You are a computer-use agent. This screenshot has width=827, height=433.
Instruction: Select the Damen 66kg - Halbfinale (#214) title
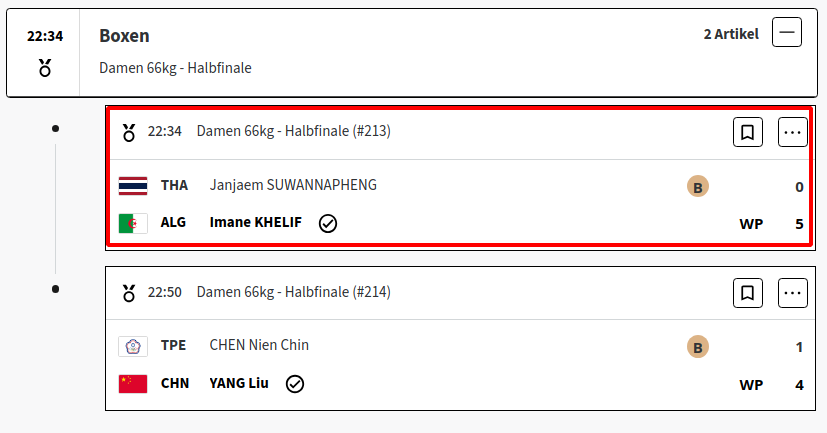coord(293,292)
